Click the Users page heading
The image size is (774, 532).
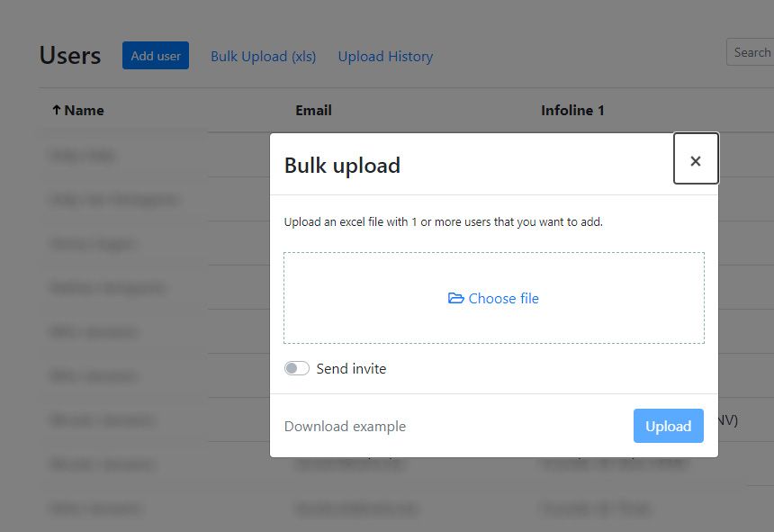[x=70, y=55]
